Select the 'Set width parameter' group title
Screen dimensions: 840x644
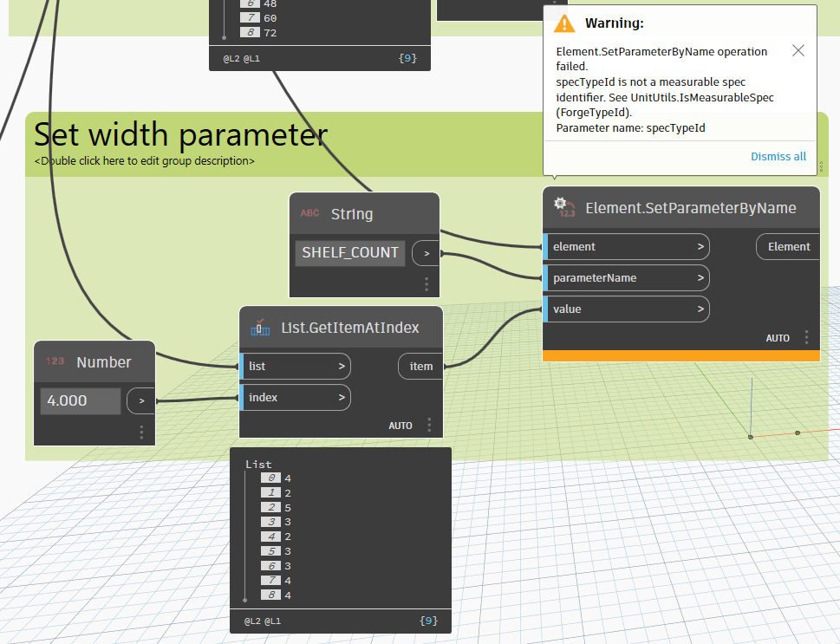coord(181,134)
